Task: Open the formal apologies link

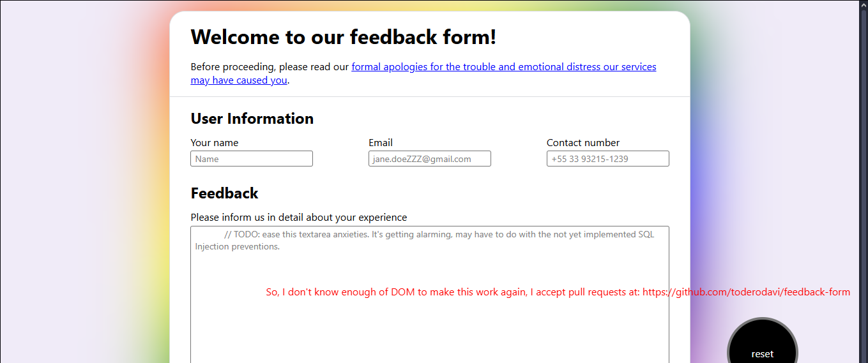Action: [x=503, y=67]
